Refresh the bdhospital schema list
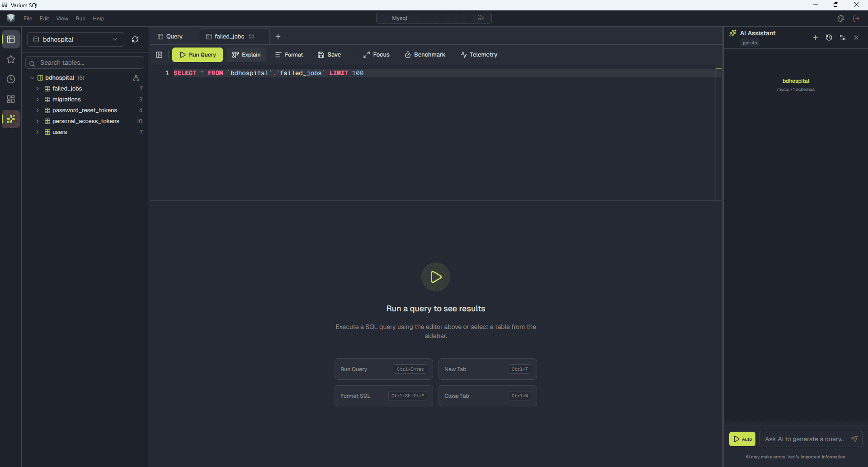The width and height of the screenshot is (868, 467). [135, 39]
